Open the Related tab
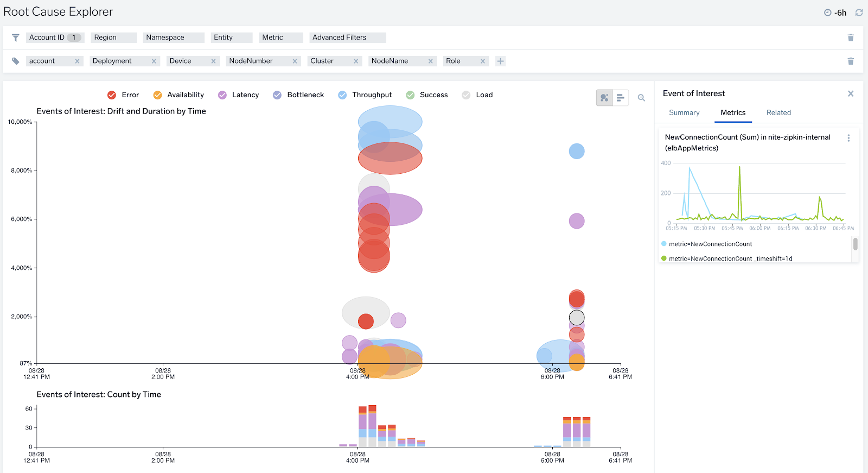The height and width of the screenshot is (473, 868). coord(778,112)
